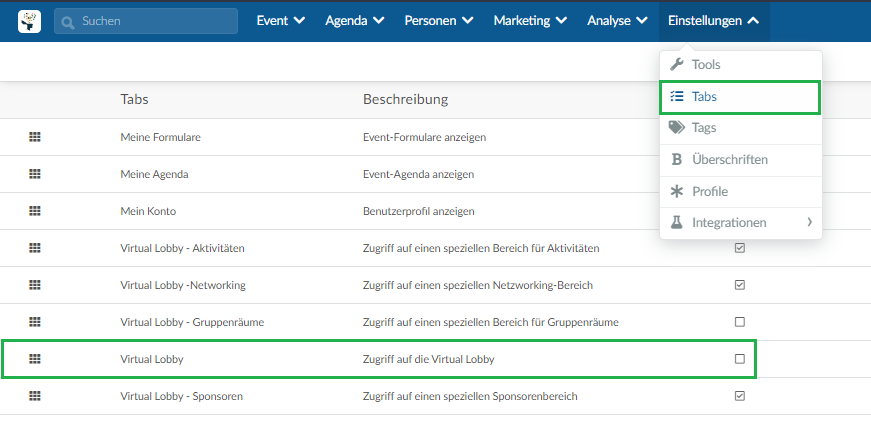Expand the Integrationen submenu arrow

(x=809, y=222)
